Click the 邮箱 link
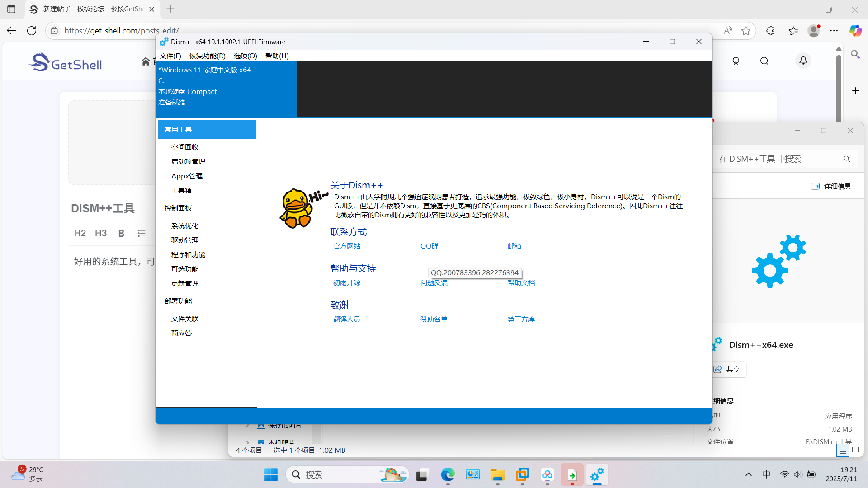 (514, 246)
